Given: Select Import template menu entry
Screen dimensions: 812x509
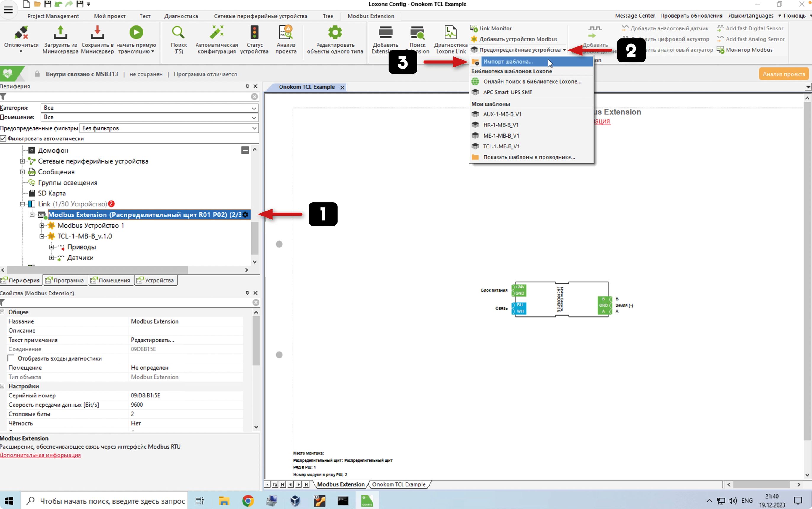Looking at the screenshot, I should click(x=508, y=62).
